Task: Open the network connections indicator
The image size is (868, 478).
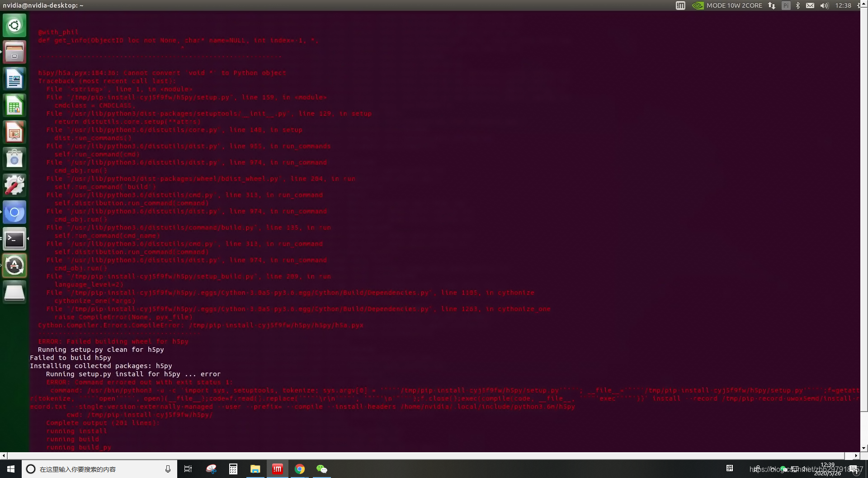Action: tap(772, 5)
